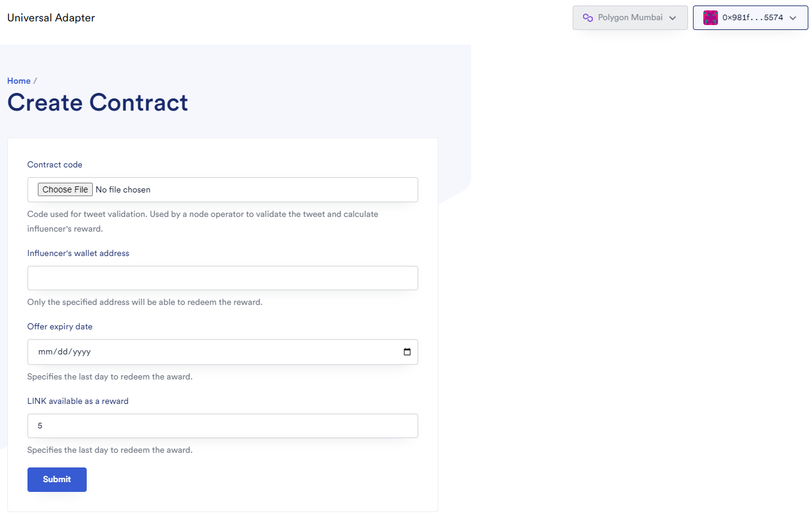Viewport: 812px width, 520px height.
Task: Open the calendar picker icon in expiry date
Action: tap(407, 352)
